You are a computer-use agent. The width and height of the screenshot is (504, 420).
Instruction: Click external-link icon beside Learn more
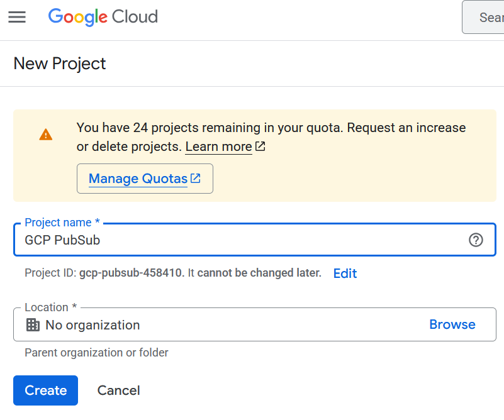coord(260,146)
